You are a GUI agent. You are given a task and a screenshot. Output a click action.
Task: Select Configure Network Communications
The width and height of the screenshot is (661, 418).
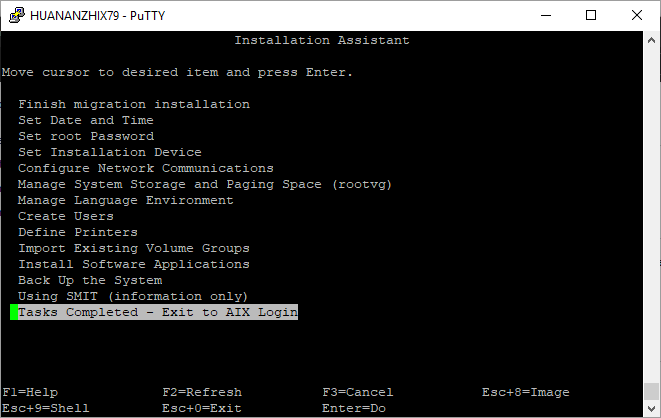(146, 168)
